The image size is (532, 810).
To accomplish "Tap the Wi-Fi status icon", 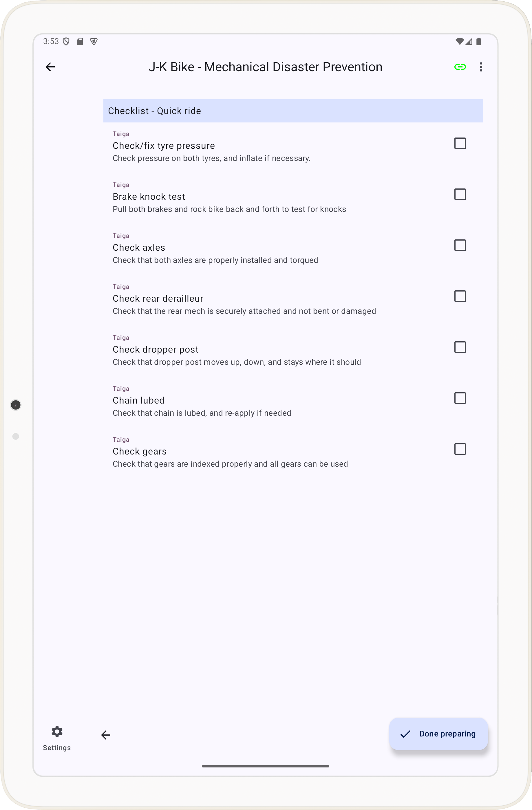I will pos(459,41).
